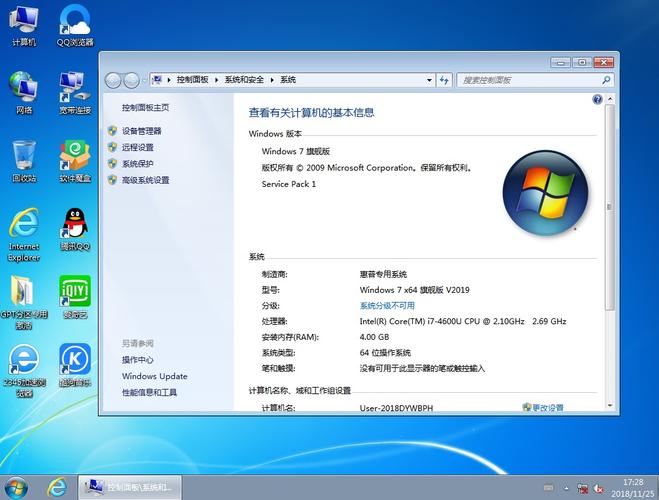Open the address bar history dropdown arrow
This screenshot has width=659, height=500.
click(x=428, y=79)
